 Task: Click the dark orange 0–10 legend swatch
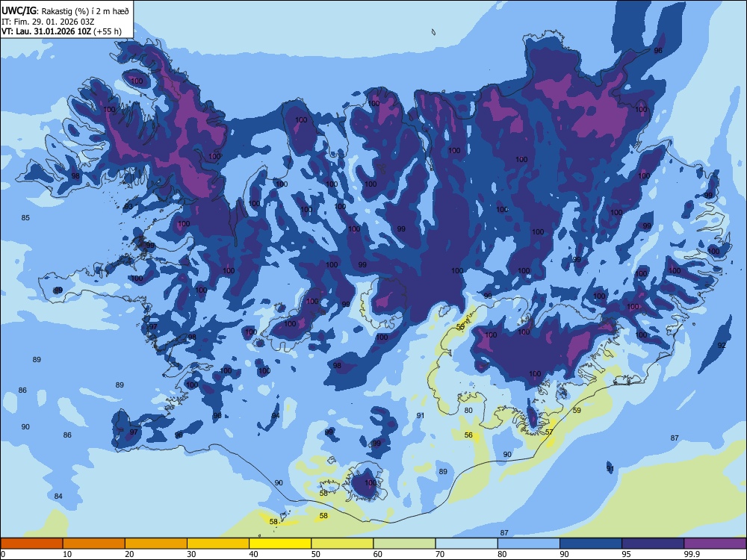pyautogui.click(x=31, y=544)
